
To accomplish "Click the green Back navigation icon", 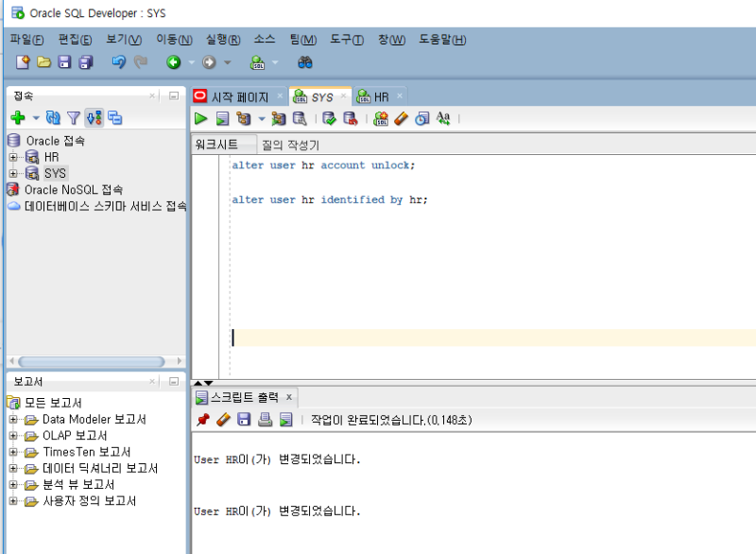I will [174, 62].
